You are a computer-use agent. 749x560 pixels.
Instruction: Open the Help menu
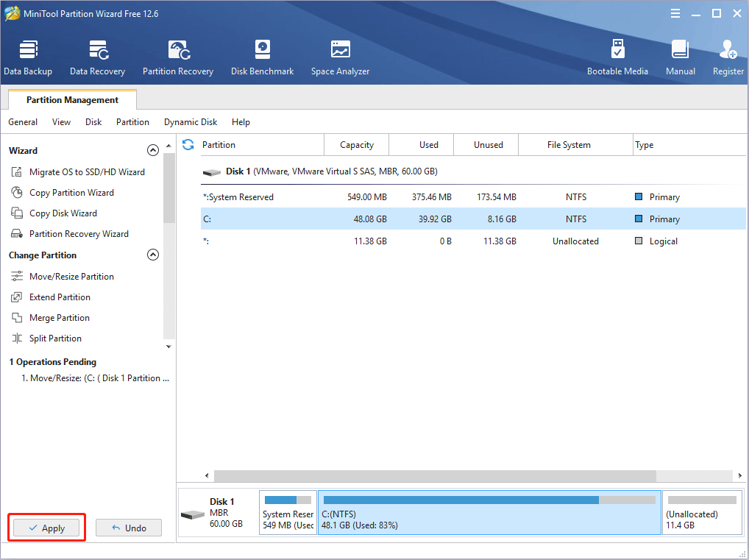pyautogui.click(x=241, y=122)
